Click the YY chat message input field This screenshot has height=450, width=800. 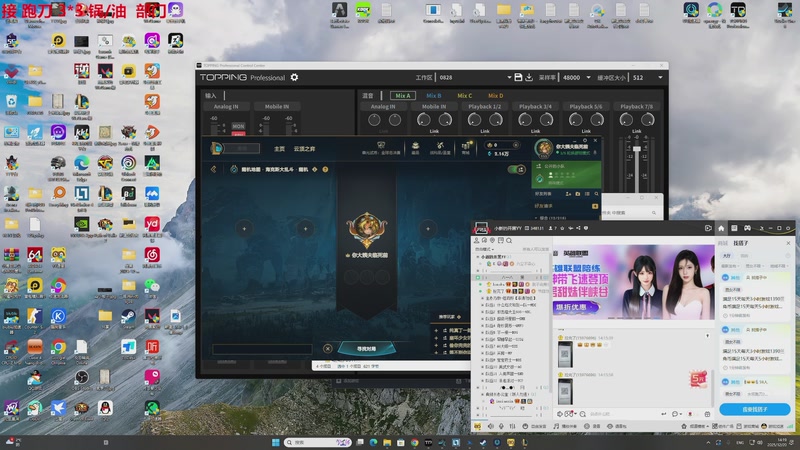[x=623, y=414]
